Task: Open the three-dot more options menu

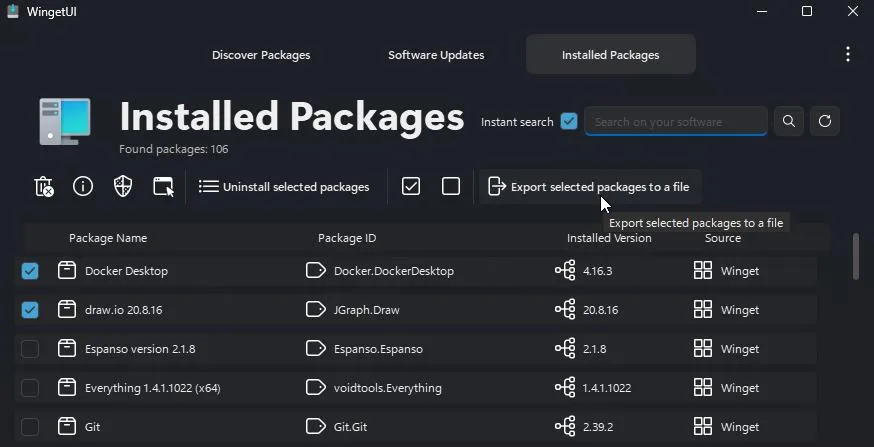Action: pyautogui.click(x=847, y=54)
